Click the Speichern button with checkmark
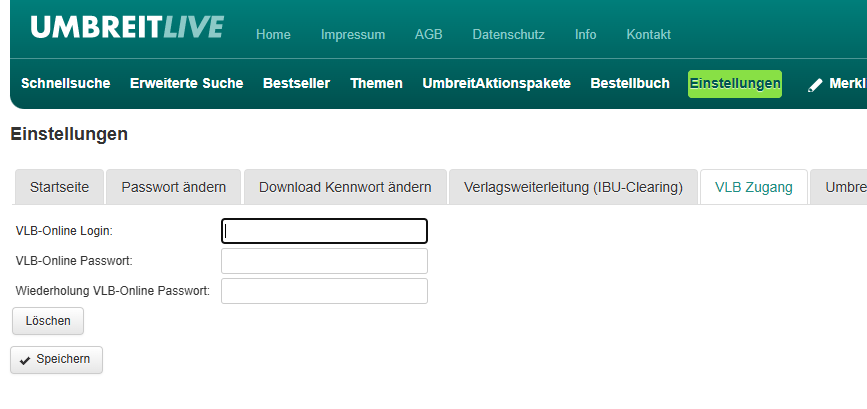The width and height of the screenshot is (867, 409). pos(56,360)
